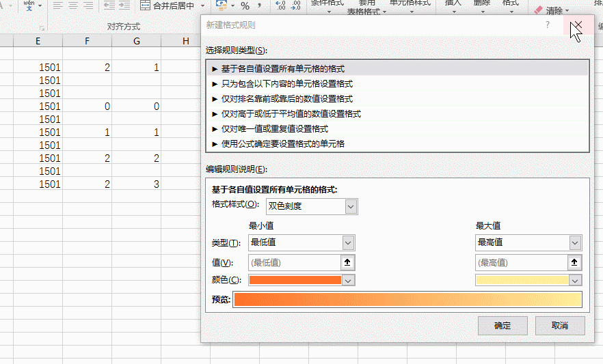Open minimum 类型 dropdown showing 最低值
The image size is (603, 364).
pyautogui.click(x=301, y=242)
